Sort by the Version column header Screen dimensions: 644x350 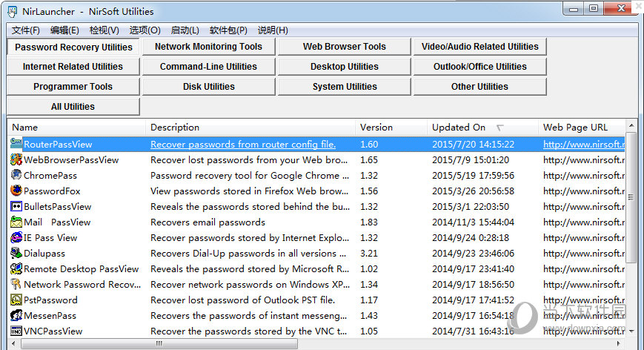tap(391, 128)
